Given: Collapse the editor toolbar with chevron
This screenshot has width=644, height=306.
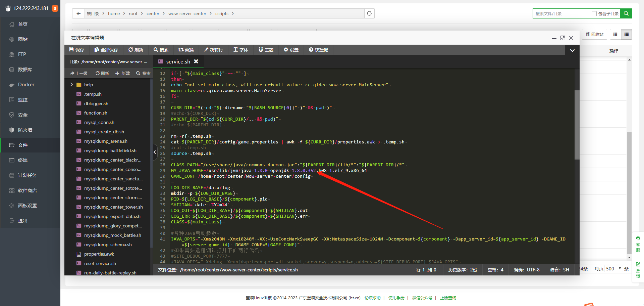Looking at the screenshot, I should [572, 50].
